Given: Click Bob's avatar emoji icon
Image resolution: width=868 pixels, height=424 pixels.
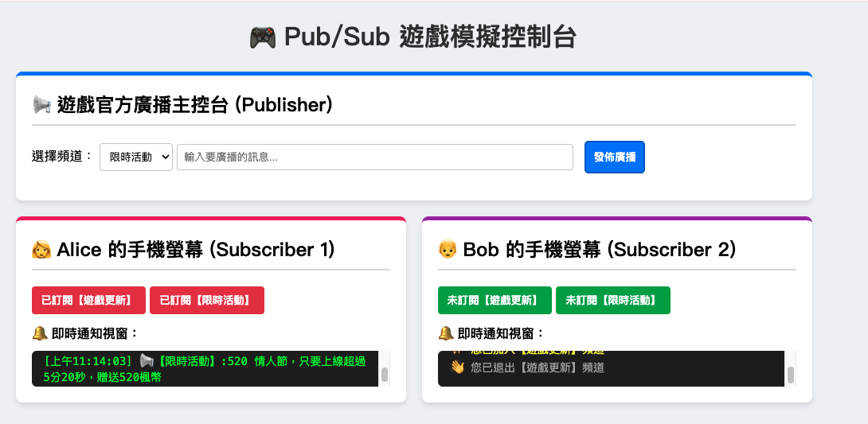Looking at the screenshot, I should click(448, 250).
